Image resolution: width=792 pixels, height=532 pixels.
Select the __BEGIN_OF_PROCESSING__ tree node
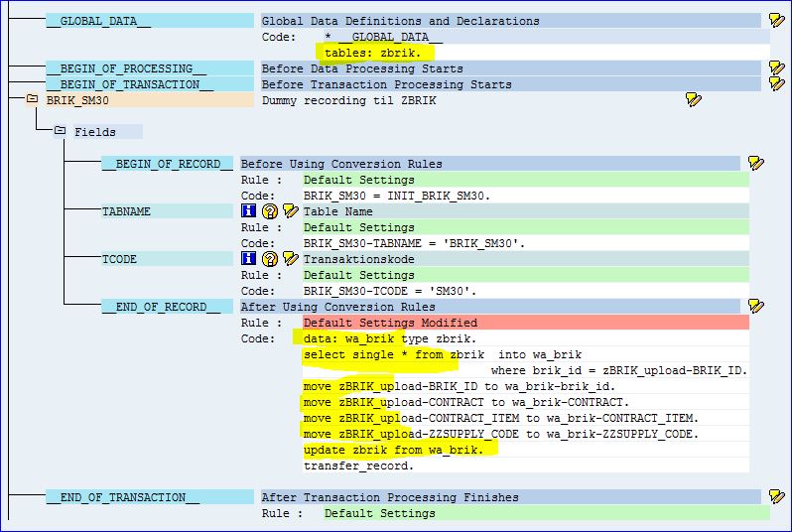(150, 68)
